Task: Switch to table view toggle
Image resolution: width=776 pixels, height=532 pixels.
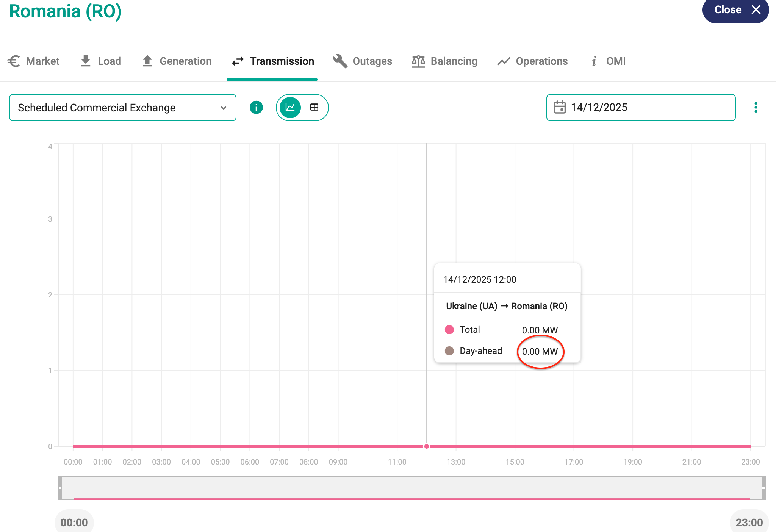Action: coord(314,108)
